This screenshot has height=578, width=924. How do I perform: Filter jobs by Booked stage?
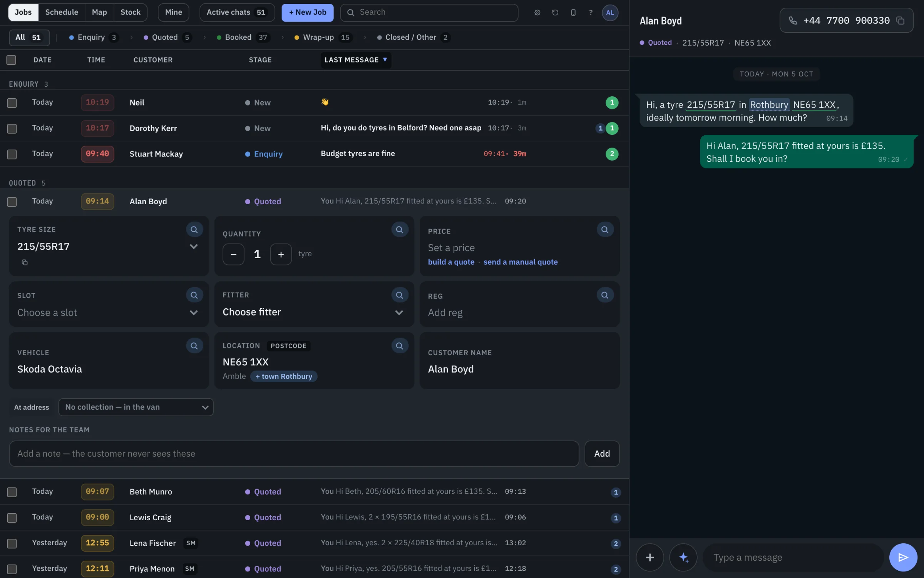(x=243, y=37)
